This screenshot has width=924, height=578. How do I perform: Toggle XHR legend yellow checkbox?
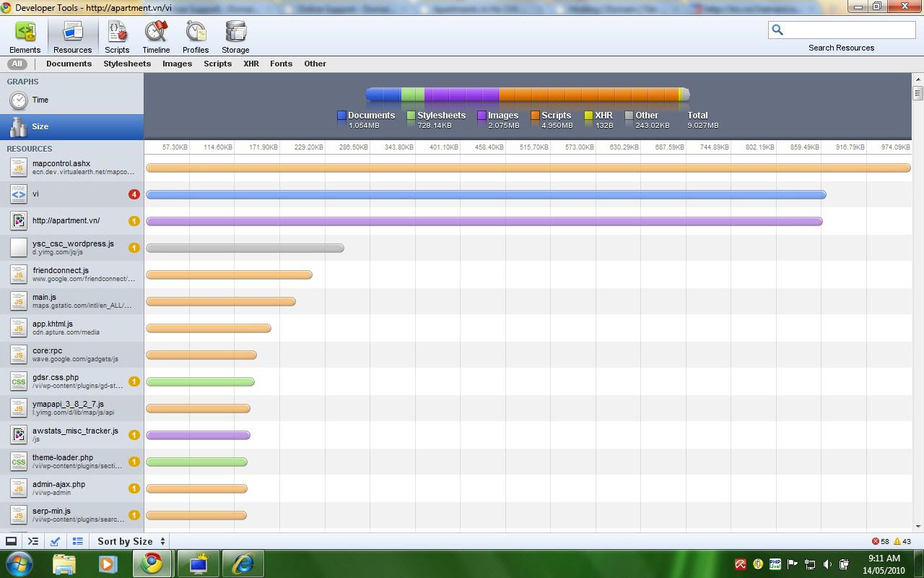588,116
